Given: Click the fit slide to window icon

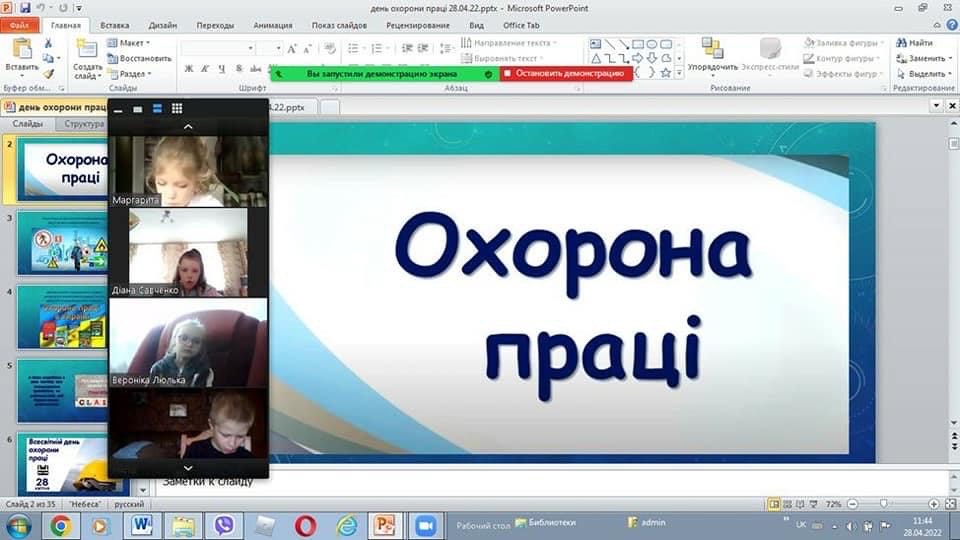Looking at the screenshot, I should click(950, 504).
